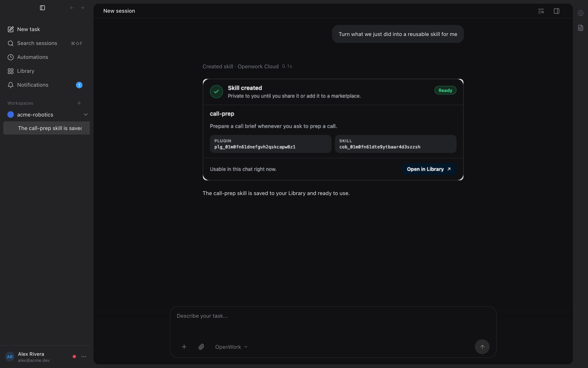Click the New task pencil icon
Viewport: 588px width, 368px height.
coord(10,29)
